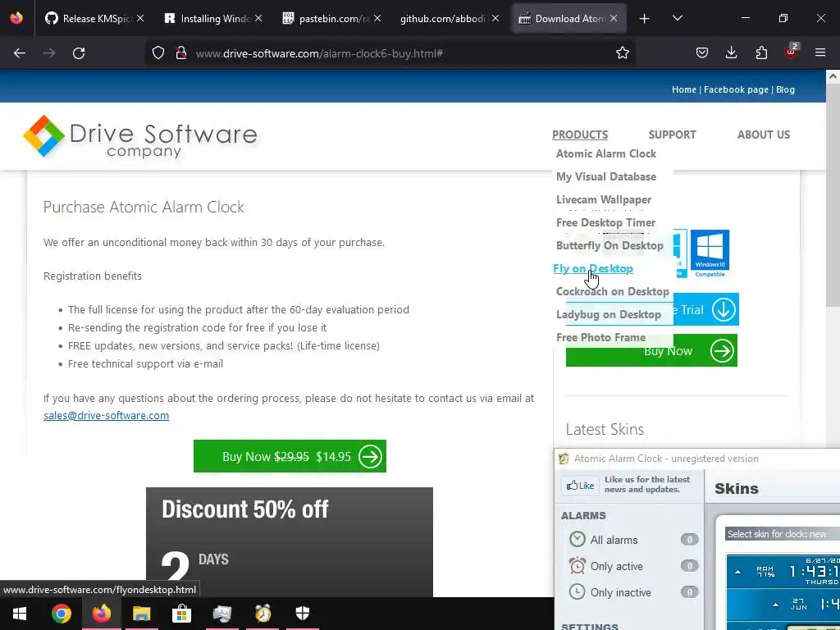Click the Firefox taskbar icon
The width and height of the screenshot is (840, 630).
point(101,614)
